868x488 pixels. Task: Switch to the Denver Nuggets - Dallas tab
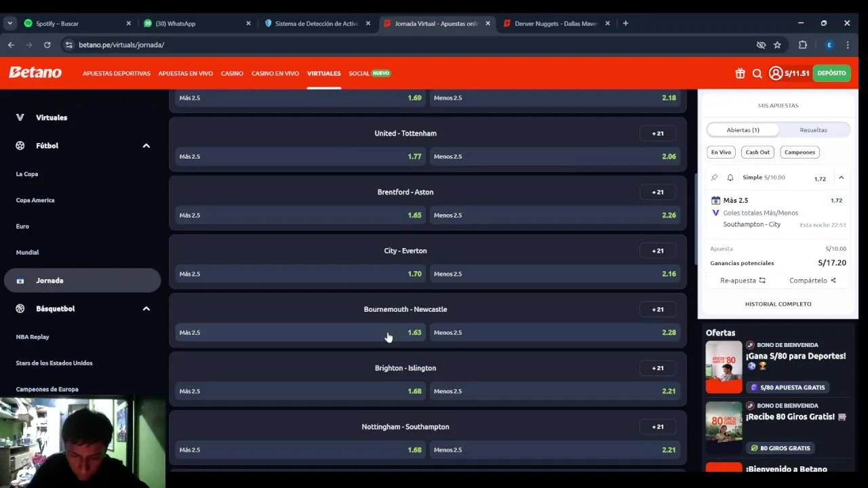[556, 23]
